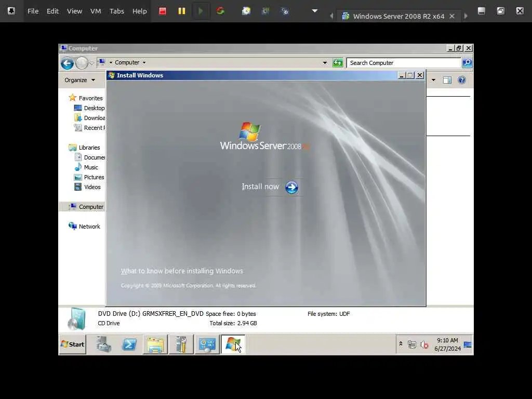Open the recent pages dropdown beside Forward
The width and height of the screenshot is (532, 399).
(91, 63)
